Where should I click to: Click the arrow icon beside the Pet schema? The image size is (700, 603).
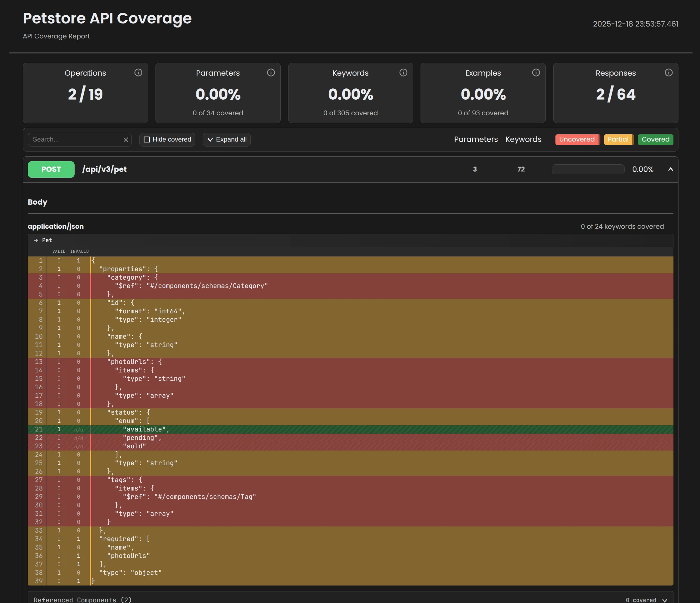point(36,240)
